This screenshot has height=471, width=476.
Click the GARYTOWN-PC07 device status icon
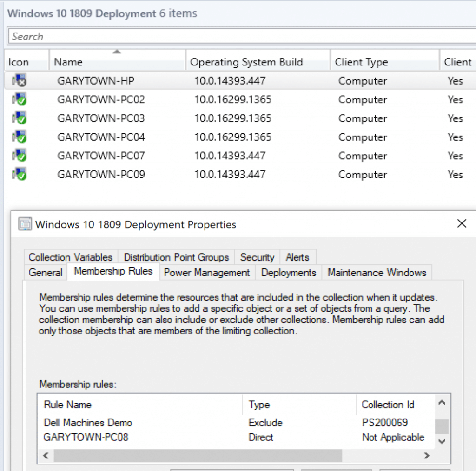(20, 156)
